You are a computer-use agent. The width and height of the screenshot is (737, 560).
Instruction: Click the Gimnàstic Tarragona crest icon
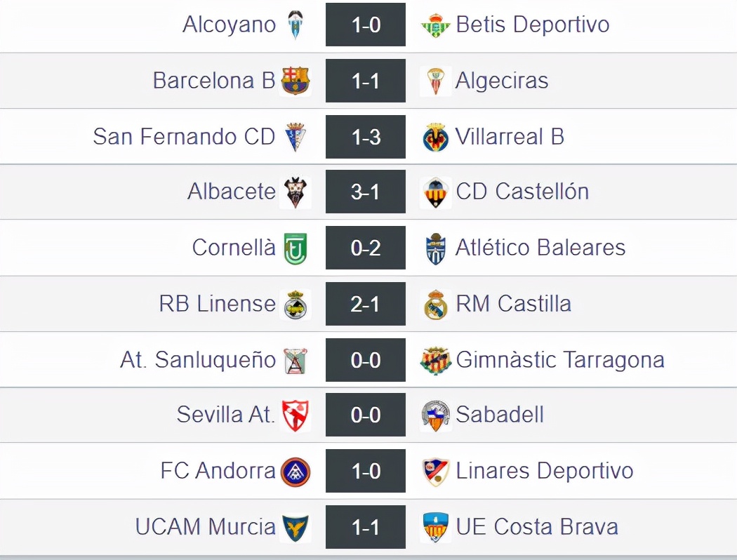(x=435, y=360)
